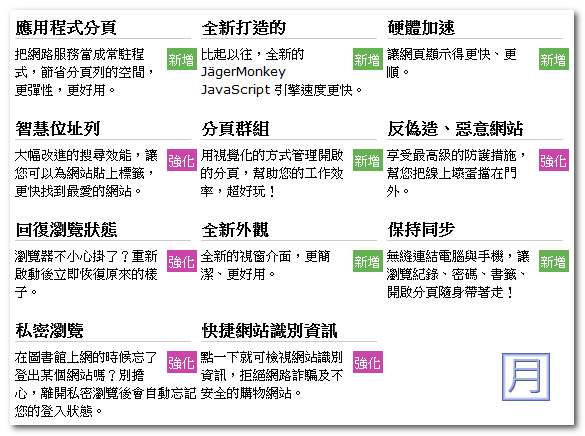
Task: Click the text 把網路服務當成常駐程
Action: point(79,54)
